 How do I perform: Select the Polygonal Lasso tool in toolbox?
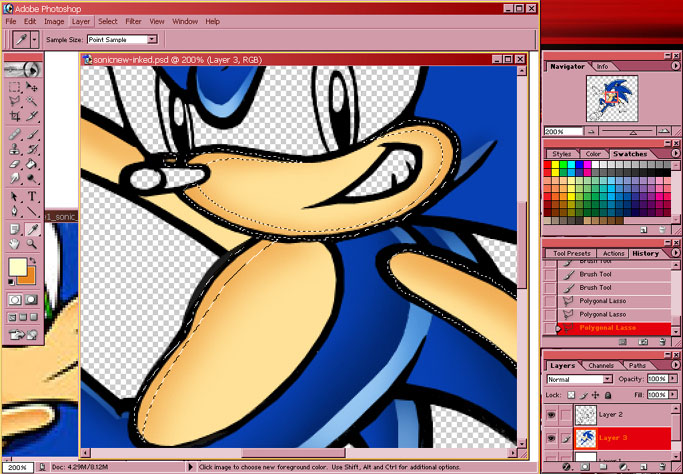pyautogui.click(x=14, y=101)
